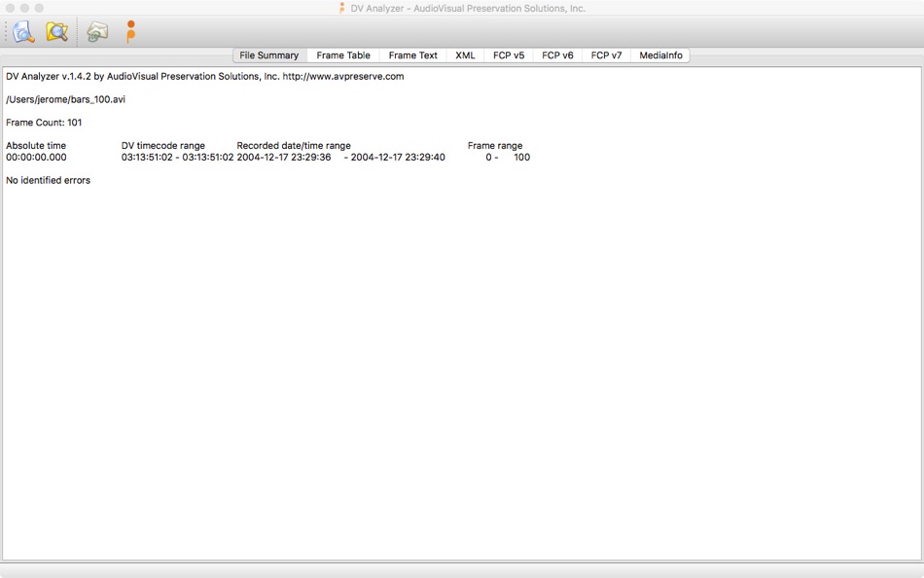The height and width of the screenshot is (578, 924).
Task: Open the Frame Text tab
Action: click(412, 55)
